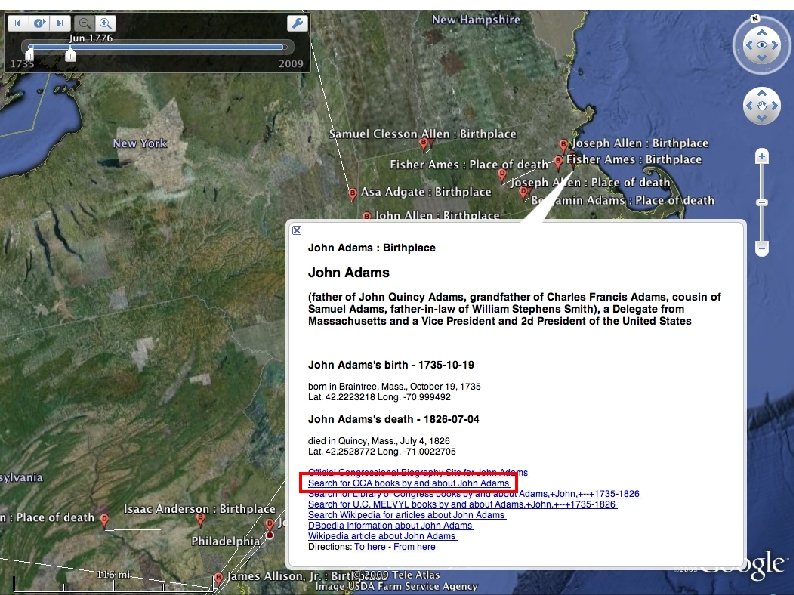Rotate view right with look joystick
The height and width of the screenshot is (595, 794).
click(x=775, y=45)
